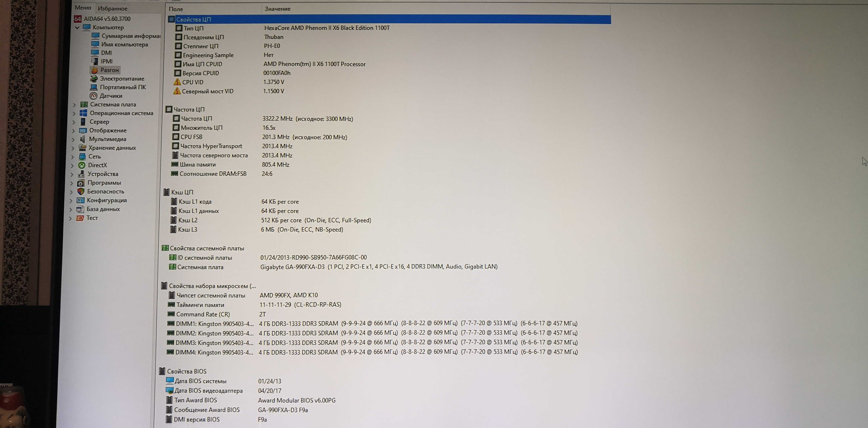The height and width of the screenshot is (428, 868).
Task: Open the Конфигурация tree item
Action: (x=107, y=200)
